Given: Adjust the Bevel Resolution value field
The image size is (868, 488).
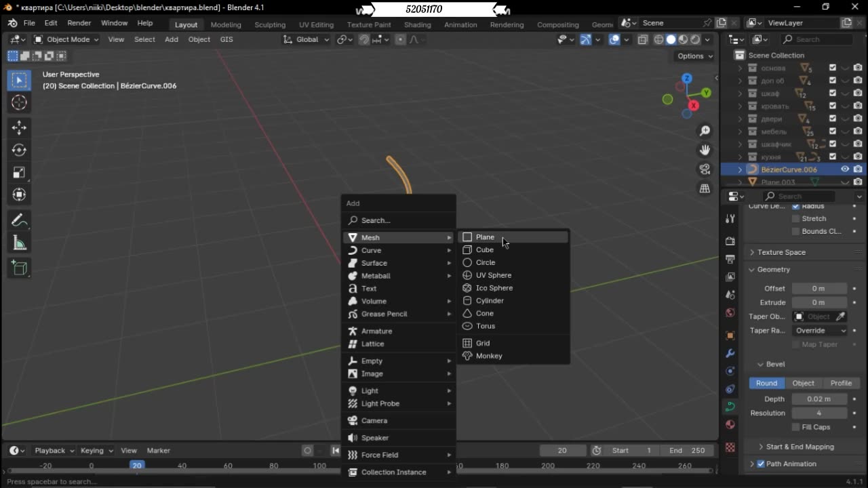Looking at the screenshot, I should [819, 413].
